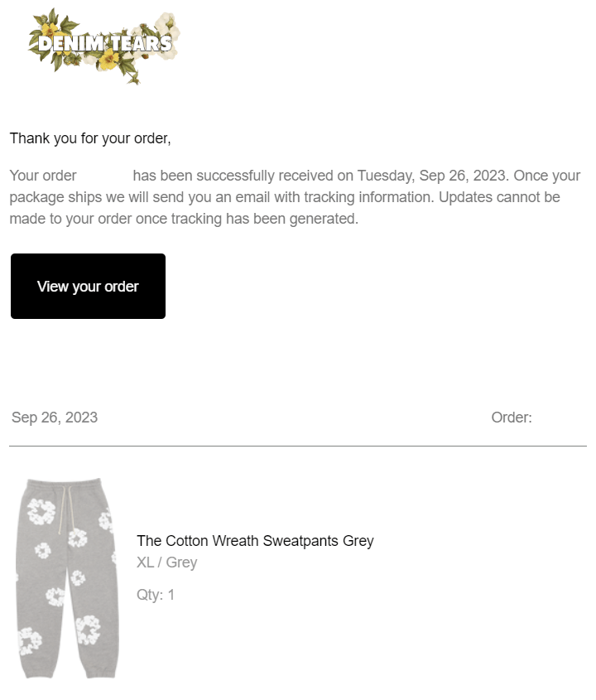This screenshot has width=596, height=700.
Task: Open the grey sweatpants product thumbnail
Action: click(67, 578)
